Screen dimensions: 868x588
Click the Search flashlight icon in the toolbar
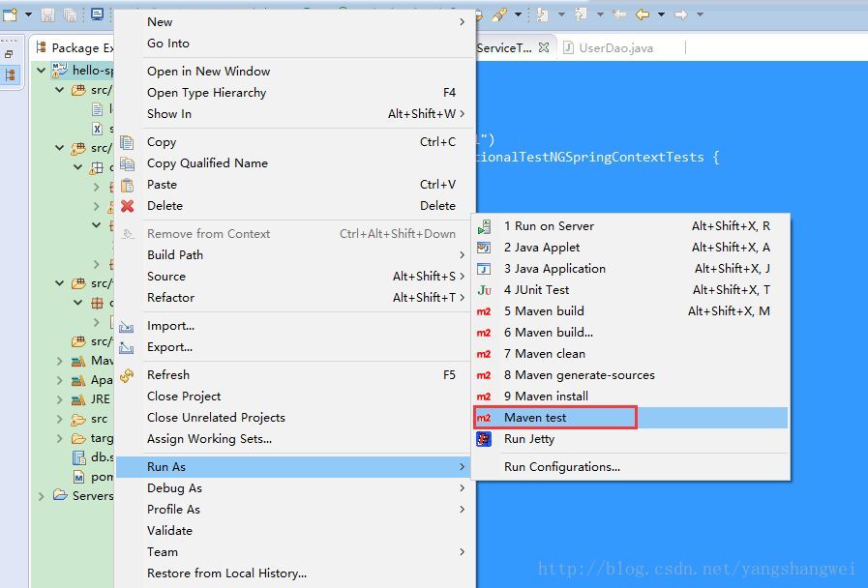[x=498, y=14]
